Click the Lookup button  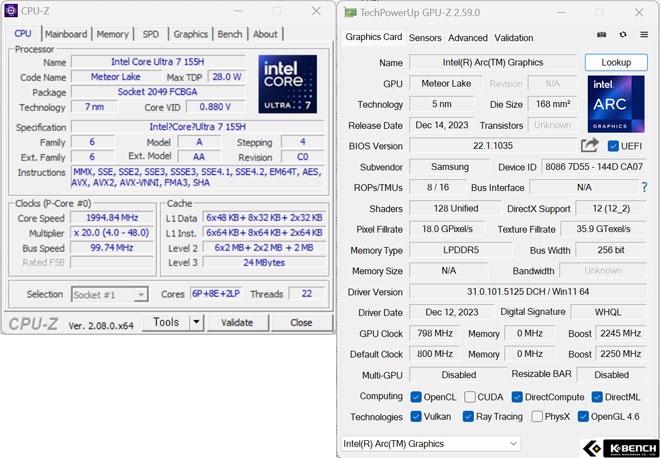[x=616, y=62]
